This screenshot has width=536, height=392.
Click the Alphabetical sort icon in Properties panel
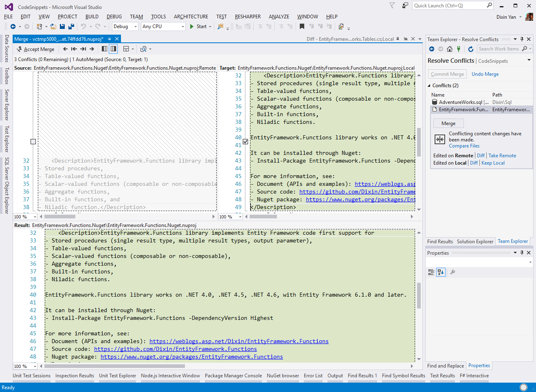[441, 272]
